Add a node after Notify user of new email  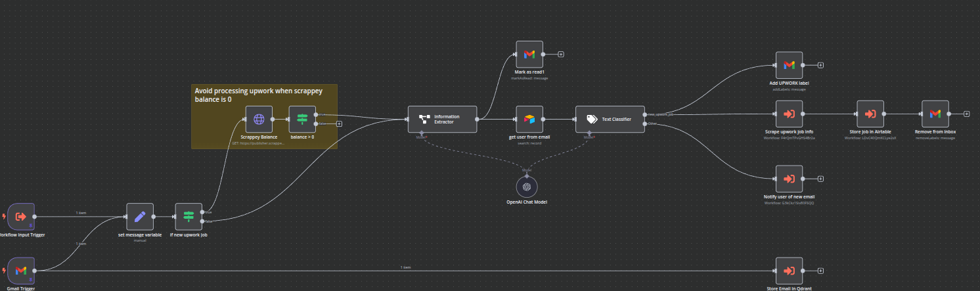[x=821, y=178]
